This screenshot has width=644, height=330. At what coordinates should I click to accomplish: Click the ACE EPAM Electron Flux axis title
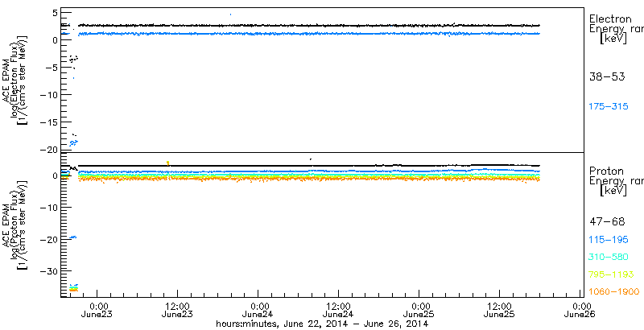click(x=15, y=80)
